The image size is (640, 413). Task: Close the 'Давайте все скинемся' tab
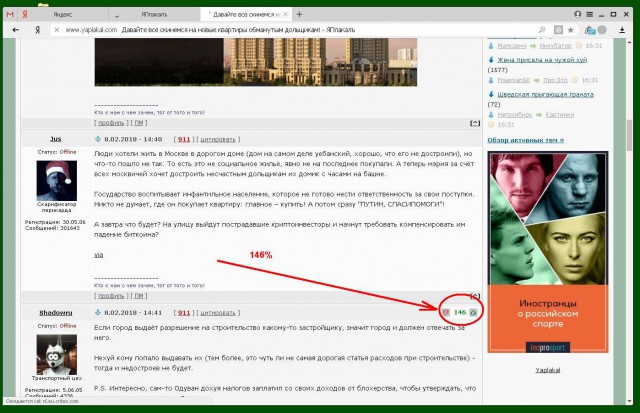click(286, 14)
